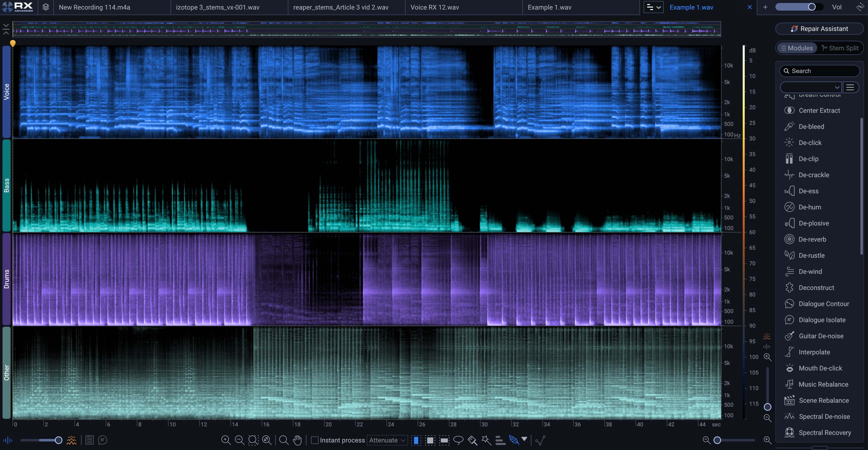
Task: Open the Spectral De-noise module
Action: click(x=824, y=417)
